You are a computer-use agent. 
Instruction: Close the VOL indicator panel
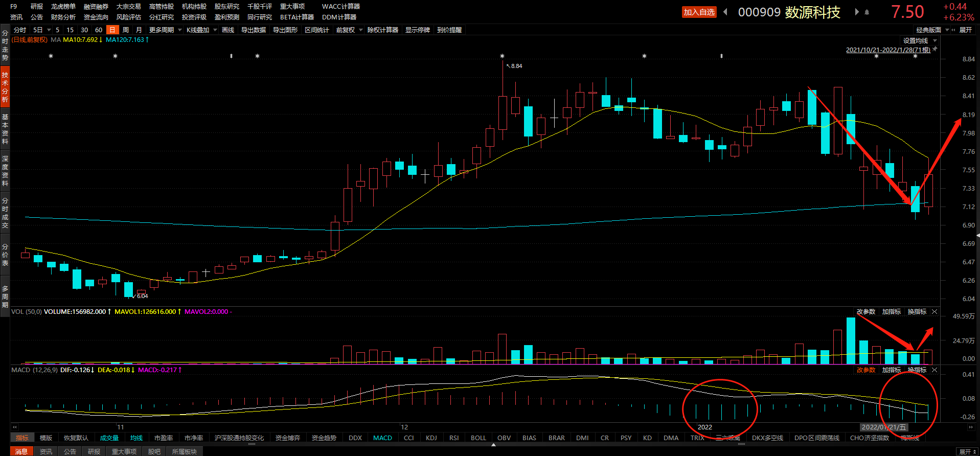(x=935, y=312)
